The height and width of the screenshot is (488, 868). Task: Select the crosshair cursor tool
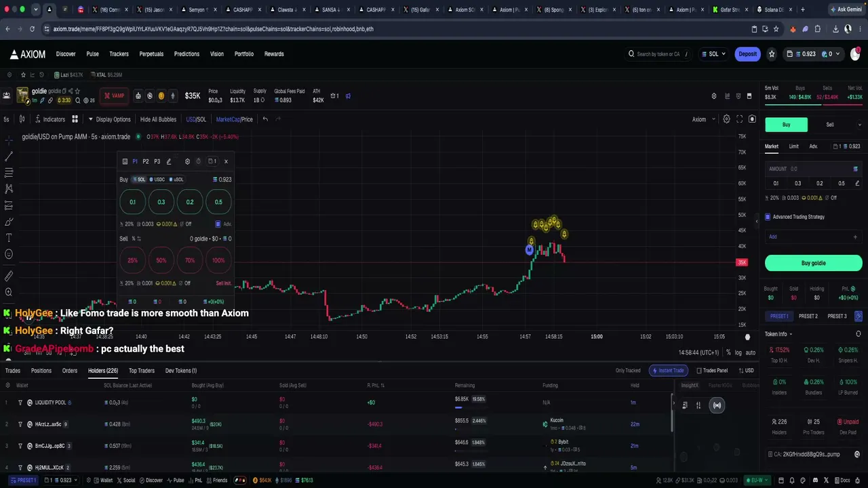click(x=9, y=140)
